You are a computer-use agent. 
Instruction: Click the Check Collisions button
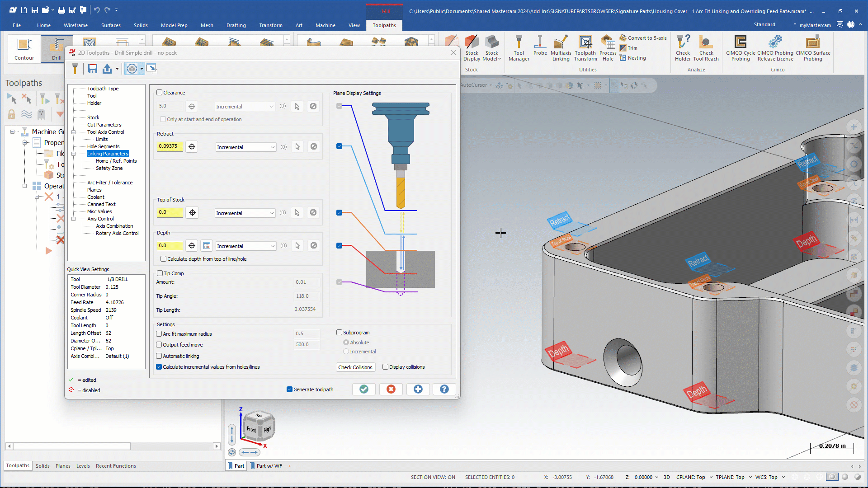point(355,367)
